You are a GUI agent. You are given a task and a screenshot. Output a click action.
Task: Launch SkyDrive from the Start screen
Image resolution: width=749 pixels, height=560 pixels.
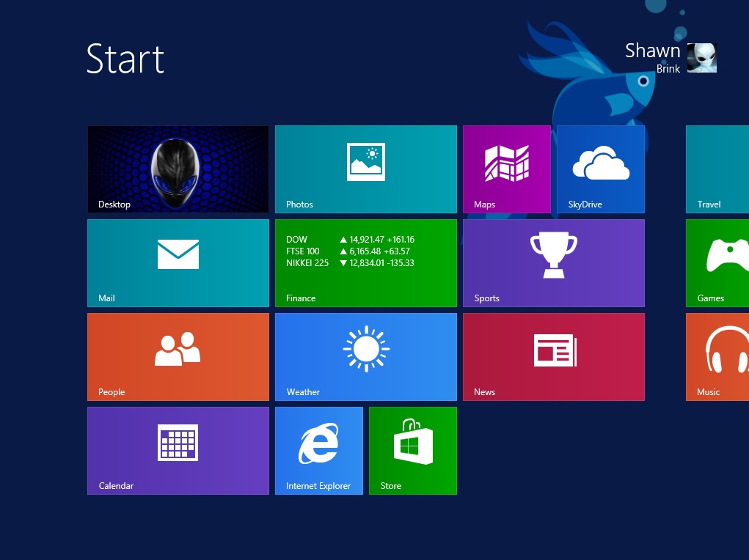(x=600, y=169)
